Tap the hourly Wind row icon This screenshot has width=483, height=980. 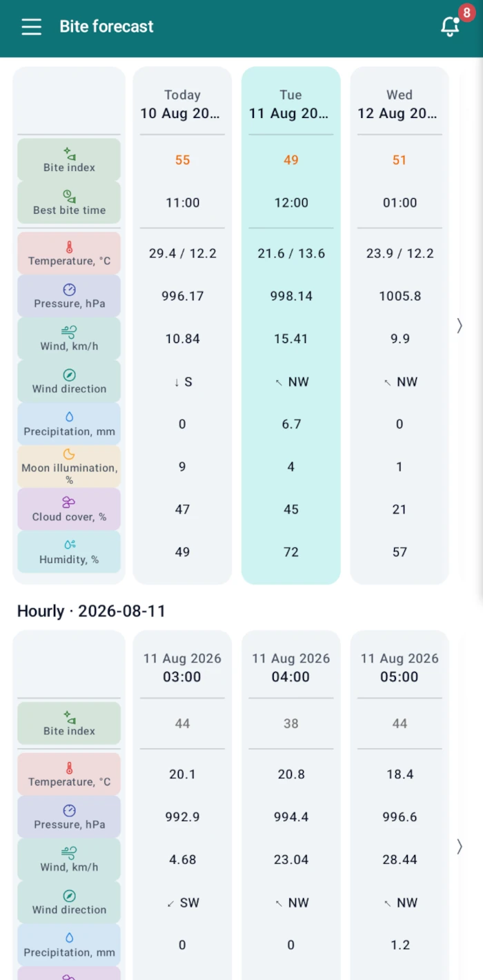69,854
